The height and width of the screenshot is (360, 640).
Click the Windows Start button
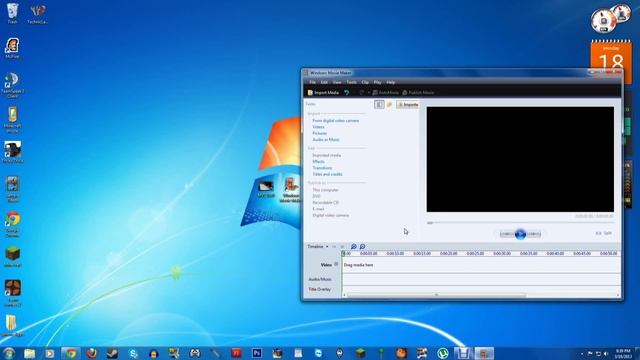coord(9,353)
